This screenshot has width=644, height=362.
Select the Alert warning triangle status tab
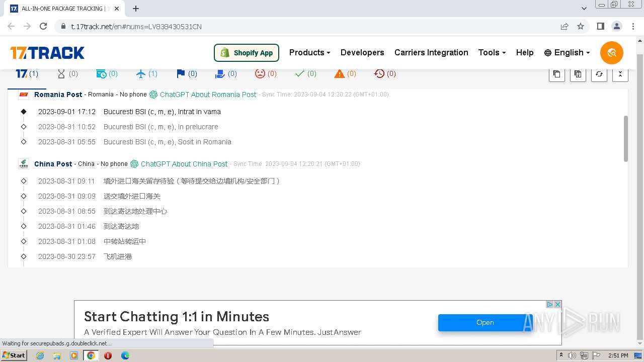pyautogui.click(x=345, y=74)
